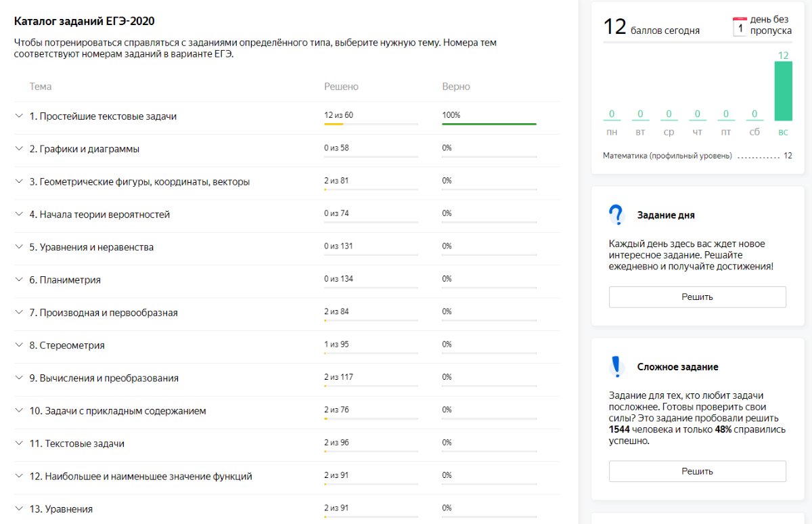Click the Решено column header
812x524 pixels.
(x=341, y=87)
